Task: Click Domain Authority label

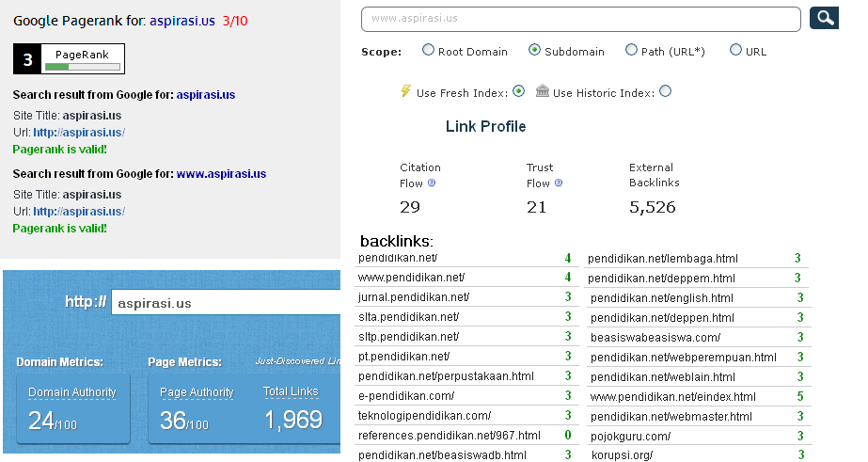Action: coord(72,392)
